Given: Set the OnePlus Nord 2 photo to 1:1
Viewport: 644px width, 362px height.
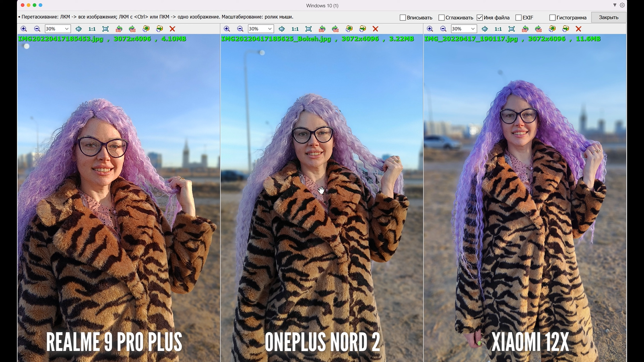Looking at the screenshot, I should [295, 29].
